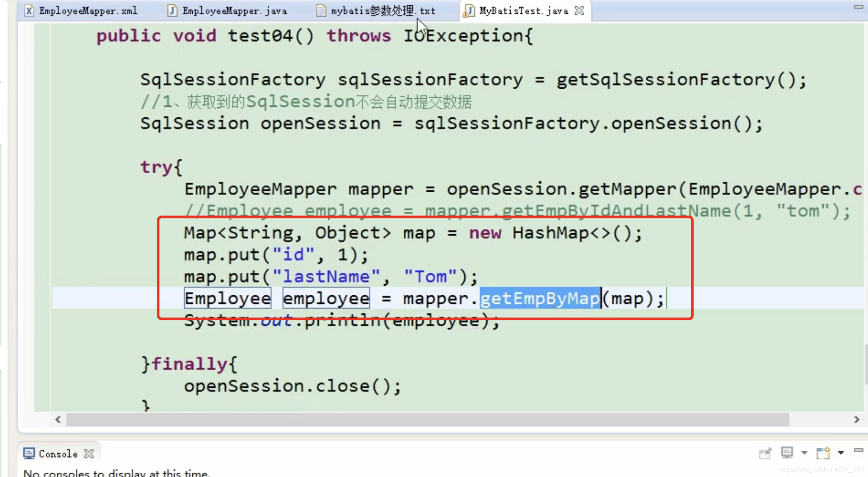Click the highlighted getEmpByMap method call
Screen dimensions: 868x477
[540, 299]
